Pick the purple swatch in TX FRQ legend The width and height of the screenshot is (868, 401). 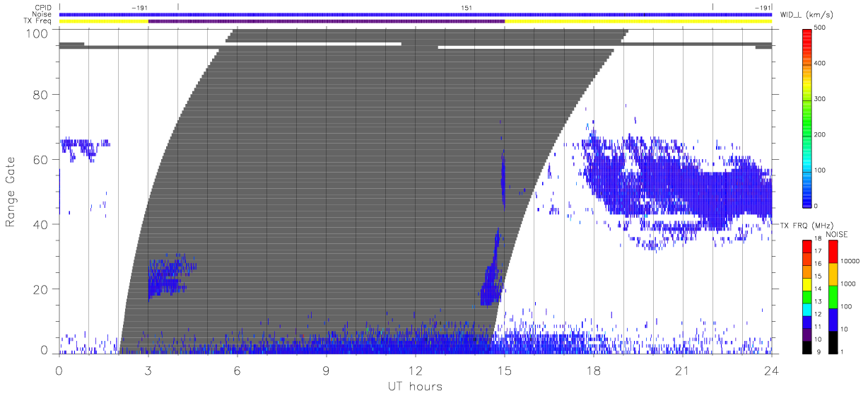pos(807,335)
